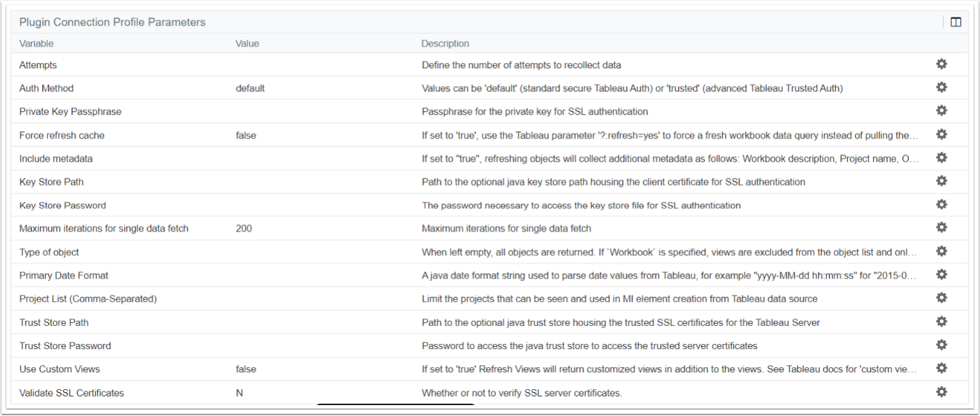Viewport: 980px width, 416px height.
Task: Click gear icon in Key Store Path row
Action: [942, 181]
